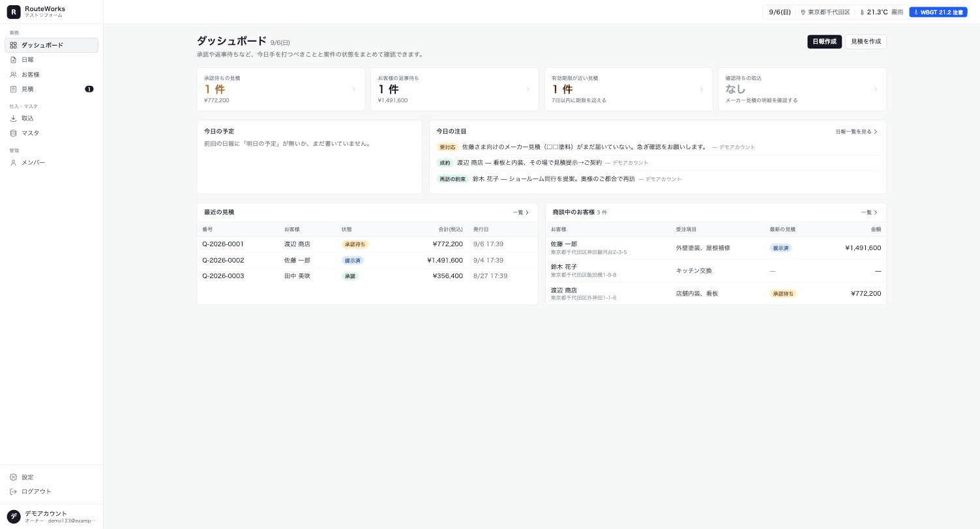This screenshot has height=529, width=980.
Task: Click the 取込 download icon
Action: [x=13, y=119]
